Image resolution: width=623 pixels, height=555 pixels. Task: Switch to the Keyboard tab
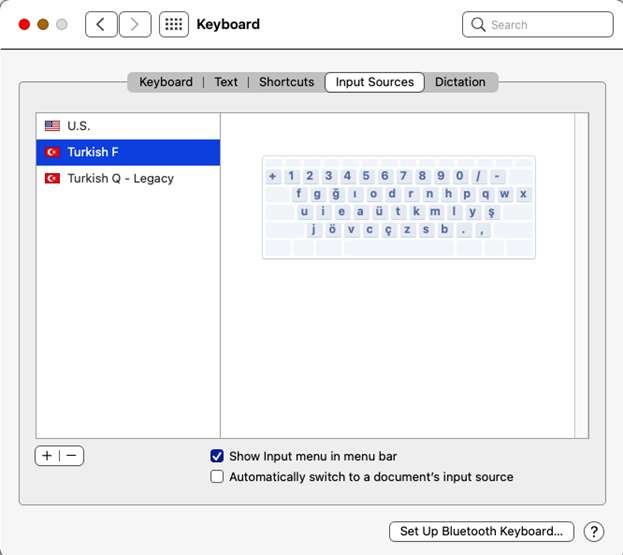click(x=166, y=82)
